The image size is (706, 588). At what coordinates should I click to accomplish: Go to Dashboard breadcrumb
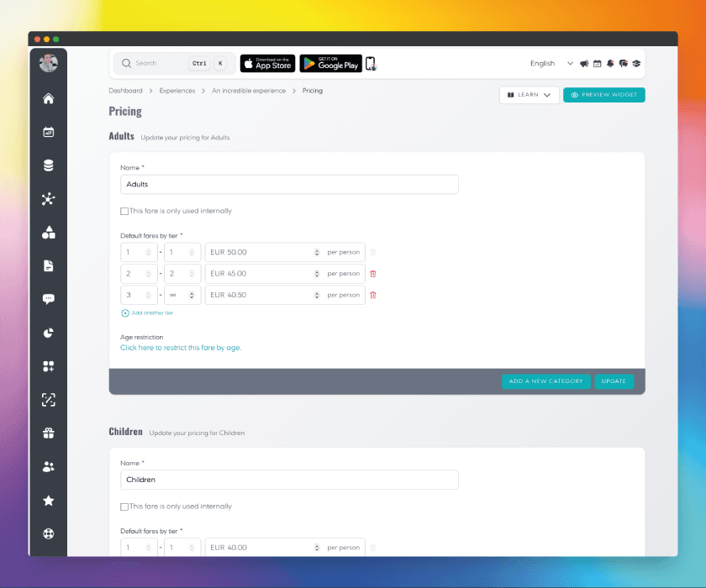coord(125,91)
